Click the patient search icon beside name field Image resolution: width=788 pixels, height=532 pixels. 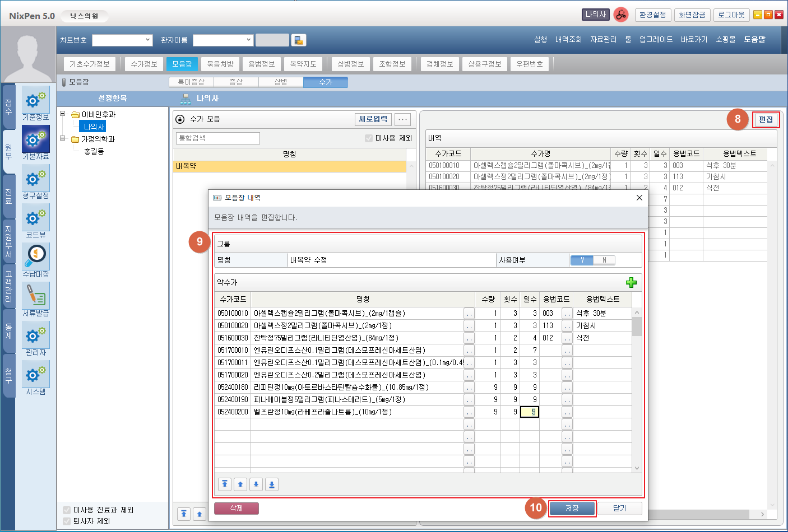coord(299,40)
